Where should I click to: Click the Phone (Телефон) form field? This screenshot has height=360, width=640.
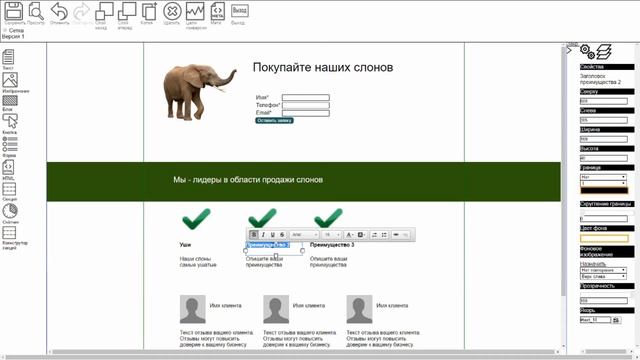point(306,105)
